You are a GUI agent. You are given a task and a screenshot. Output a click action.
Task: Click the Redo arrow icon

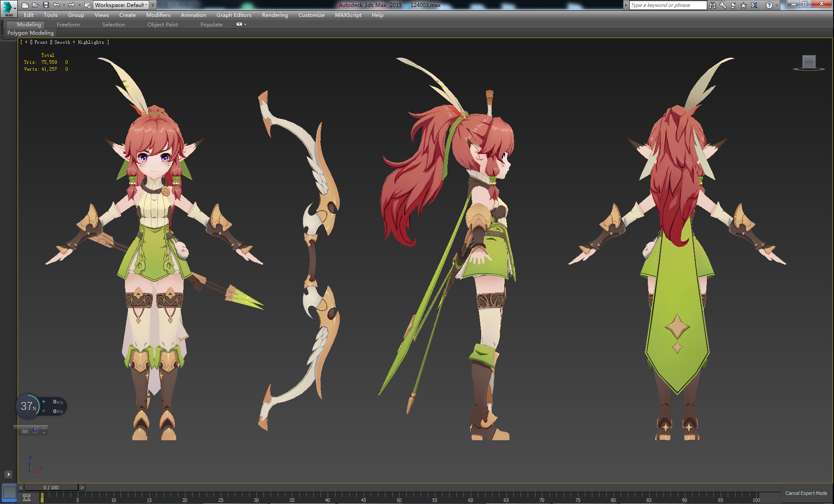[72, 5]
